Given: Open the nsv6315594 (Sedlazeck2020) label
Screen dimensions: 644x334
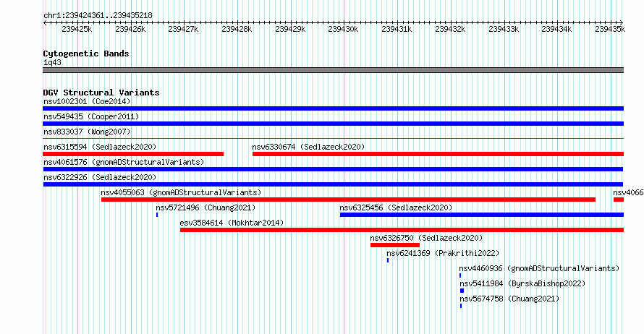Looking at the screenshot, I should (x=100, y=147).
